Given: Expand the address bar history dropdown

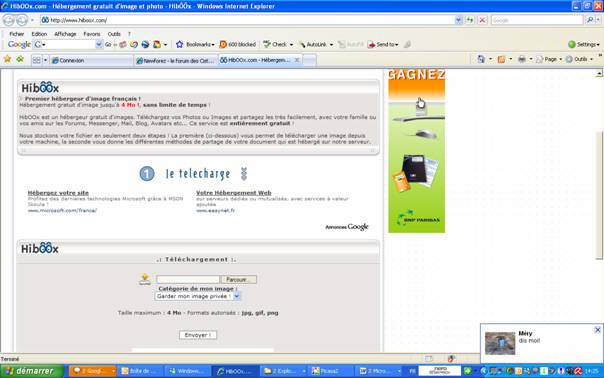Looking at the screenshot, I should pyautogui.click(x=458, y=20).
